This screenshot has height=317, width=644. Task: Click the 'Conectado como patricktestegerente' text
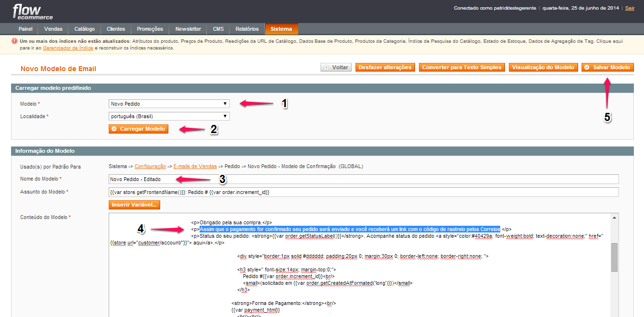coord(495,8)
